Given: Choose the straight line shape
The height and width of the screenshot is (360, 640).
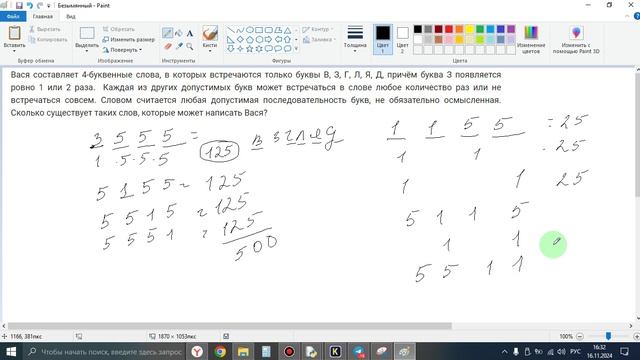Looking at the screenshot, I should (231, 30).
